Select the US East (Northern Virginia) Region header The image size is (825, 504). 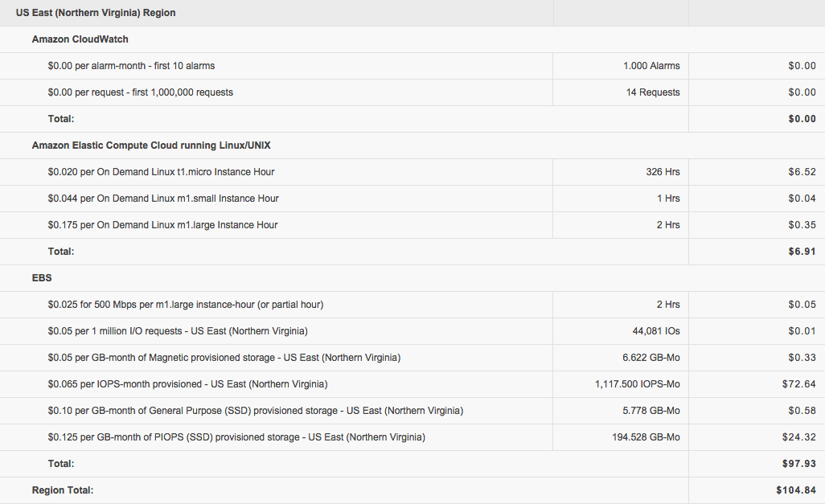[x=96, y=13]
